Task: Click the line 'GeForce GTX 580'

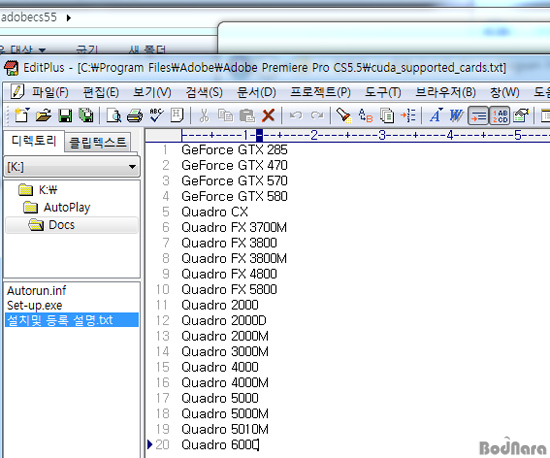Action: coord(234,196)
